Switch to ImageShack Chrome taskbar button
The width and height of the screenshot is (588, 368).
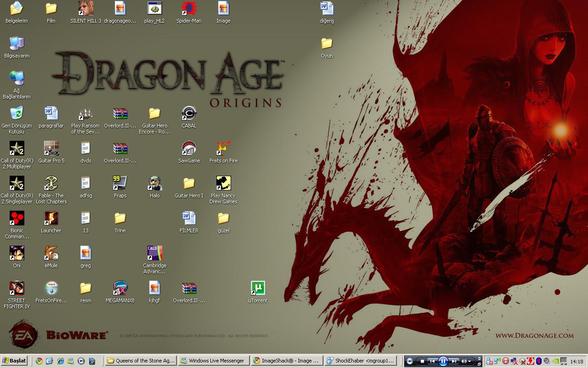point(287,361)
